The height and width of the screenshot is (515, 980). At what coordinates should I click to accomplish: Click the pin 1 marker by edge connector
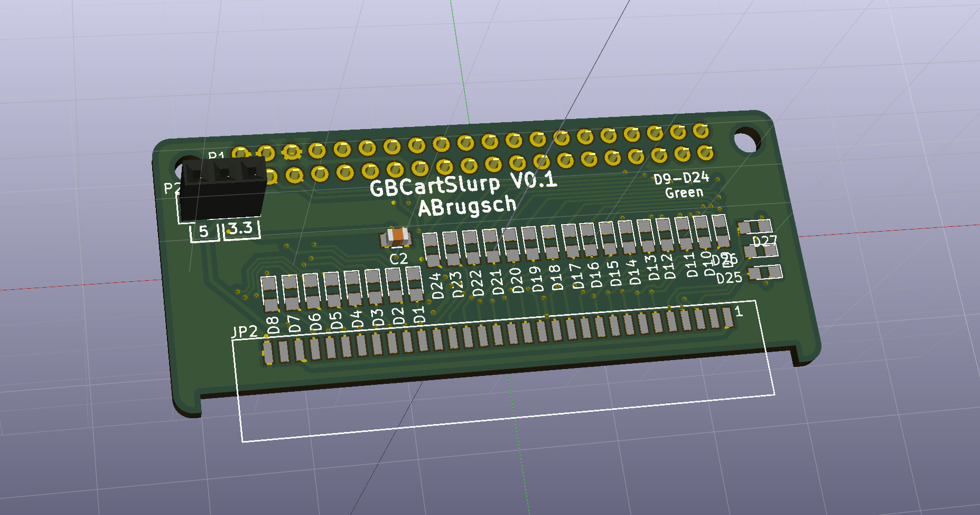click(x=739, y=311)
